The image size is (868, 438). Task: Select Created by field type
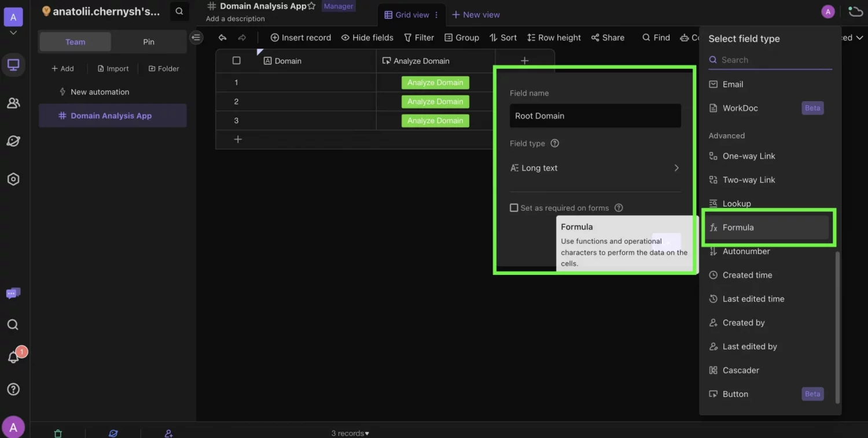768,323
